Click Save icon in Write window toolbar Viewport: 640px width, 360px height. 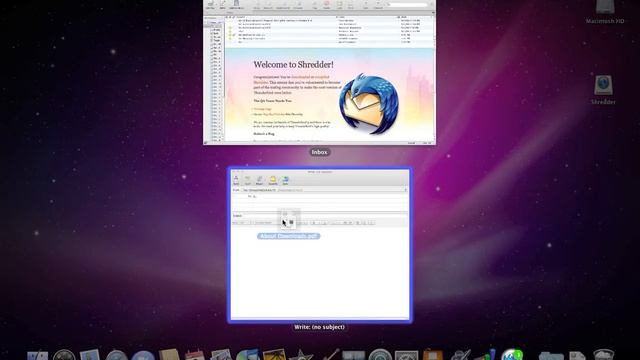[285, 180]
